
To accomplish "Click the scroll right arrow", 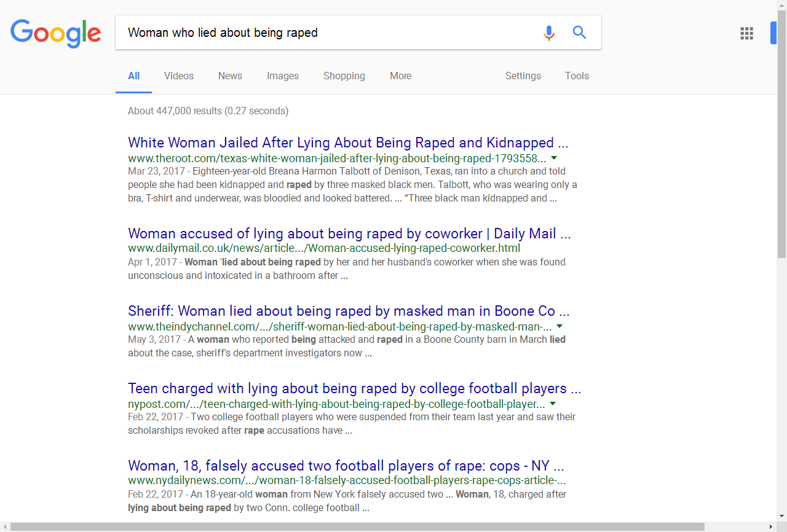I will point(771,526).
